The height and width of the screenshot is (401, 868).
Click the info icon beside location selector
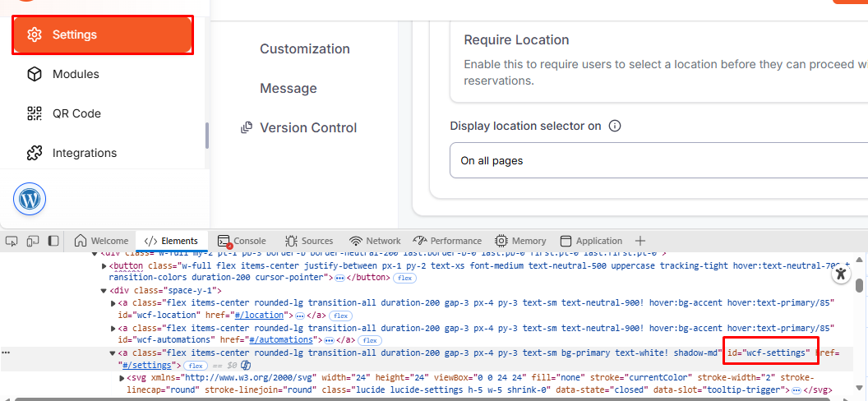point(614,127)
